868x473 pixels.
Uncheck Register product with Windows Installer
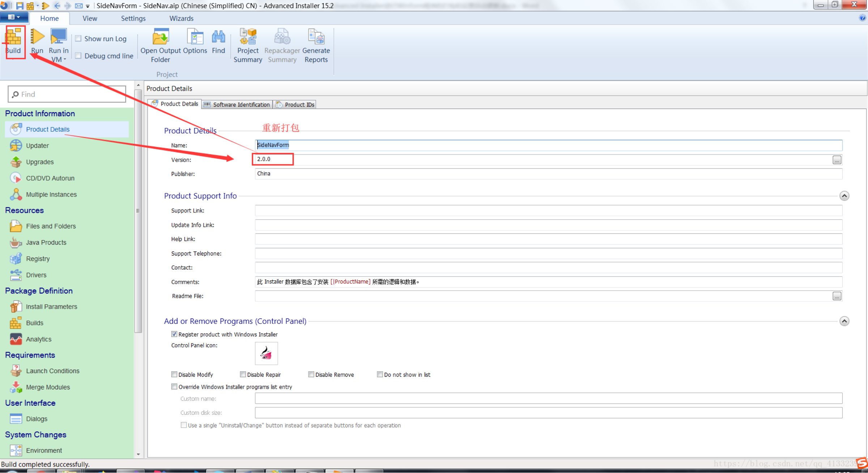click(x=174, y=334)
